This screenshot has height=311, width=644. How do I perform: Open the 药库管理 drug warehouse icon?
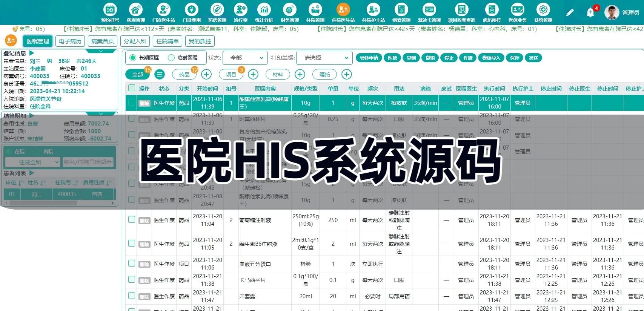pos(136,10)
